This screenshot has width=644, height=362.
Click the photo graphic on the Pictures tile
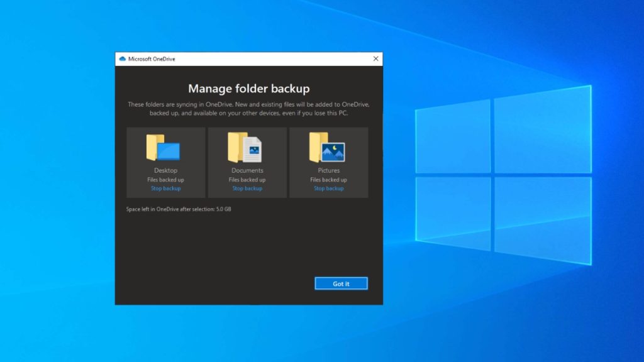click(334, 151)
